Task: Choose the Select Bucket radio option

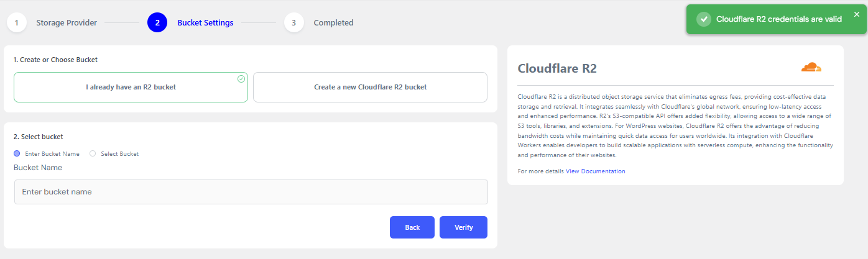Action: [x=93, y=153]
